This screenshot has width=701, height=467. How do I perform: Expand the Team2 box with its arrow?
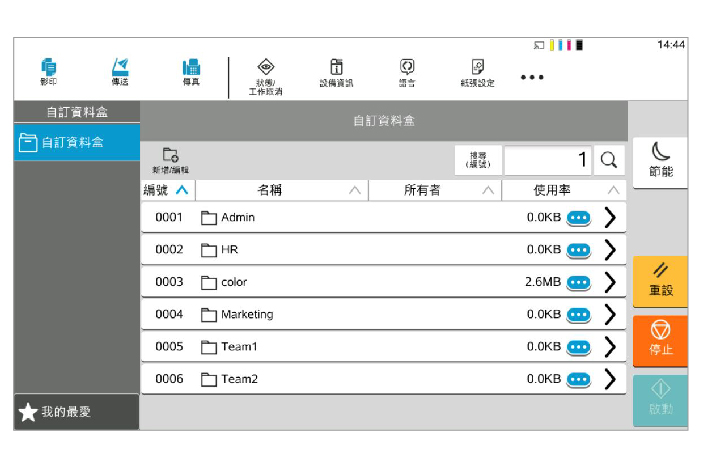click(x=610, y=379)
